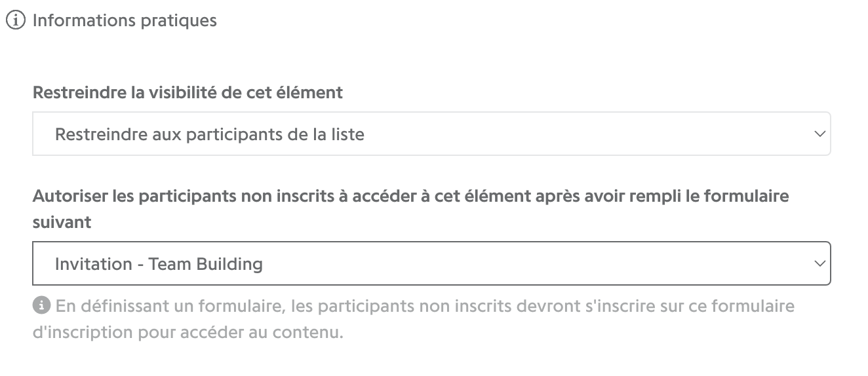Expand the registration form selector

point(431,263)
